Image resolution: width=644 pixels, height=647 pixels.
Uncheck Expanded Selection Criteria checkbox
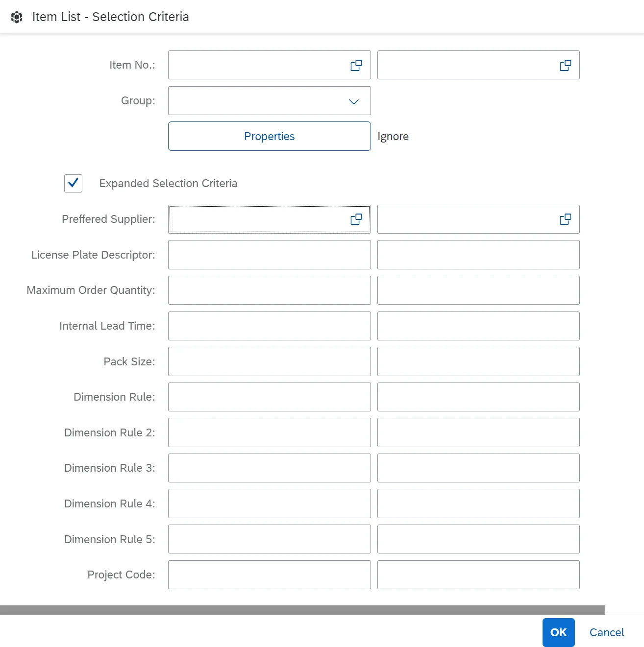pyautogui.click(x=73, y=183)
